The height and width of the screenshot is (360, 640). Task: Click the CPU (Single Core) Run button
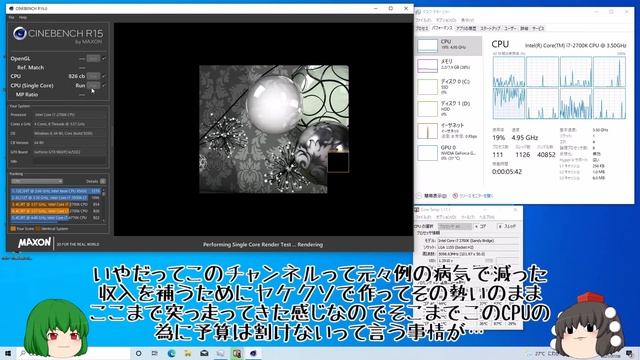[x=93, y=85]
